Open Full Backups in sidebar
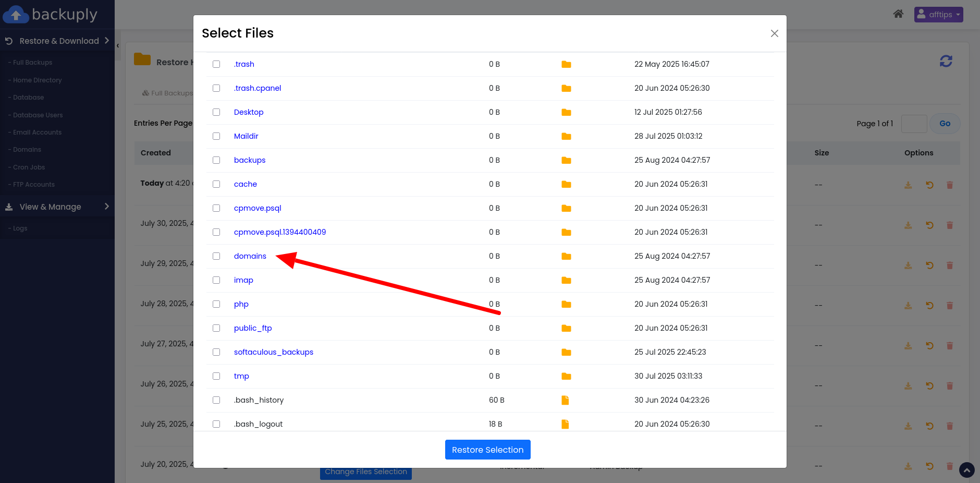The height and width of the screenshot is (483, 980). 32,63
